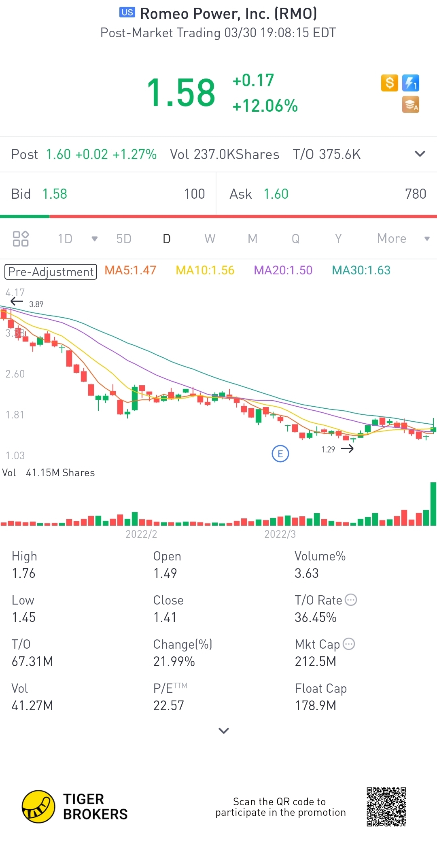This screenshot has height=868, width=437.
Task: Tap the High value 1.76
Action: pos(23,573)
